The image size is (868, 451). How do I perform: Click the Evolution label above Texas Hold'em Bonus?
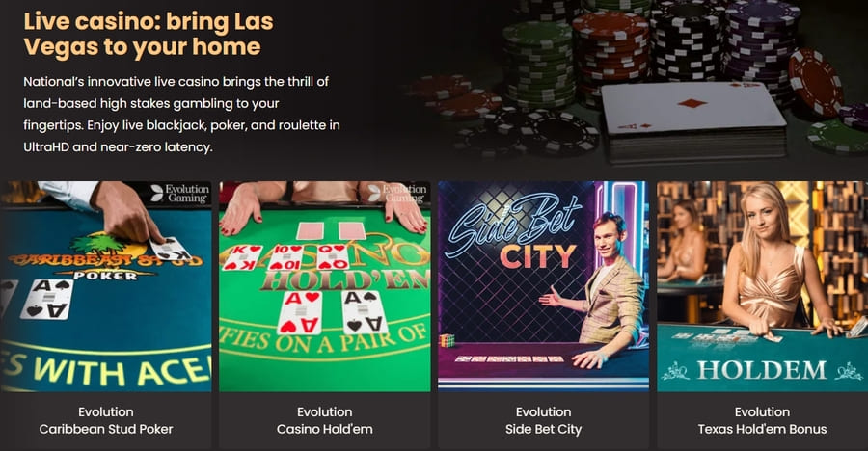click(x=762, y=411)
